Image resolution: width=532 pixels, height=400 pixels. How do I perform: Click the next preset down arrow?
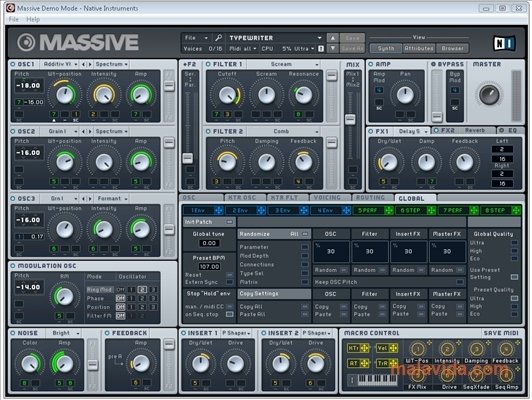click(333, 49)
